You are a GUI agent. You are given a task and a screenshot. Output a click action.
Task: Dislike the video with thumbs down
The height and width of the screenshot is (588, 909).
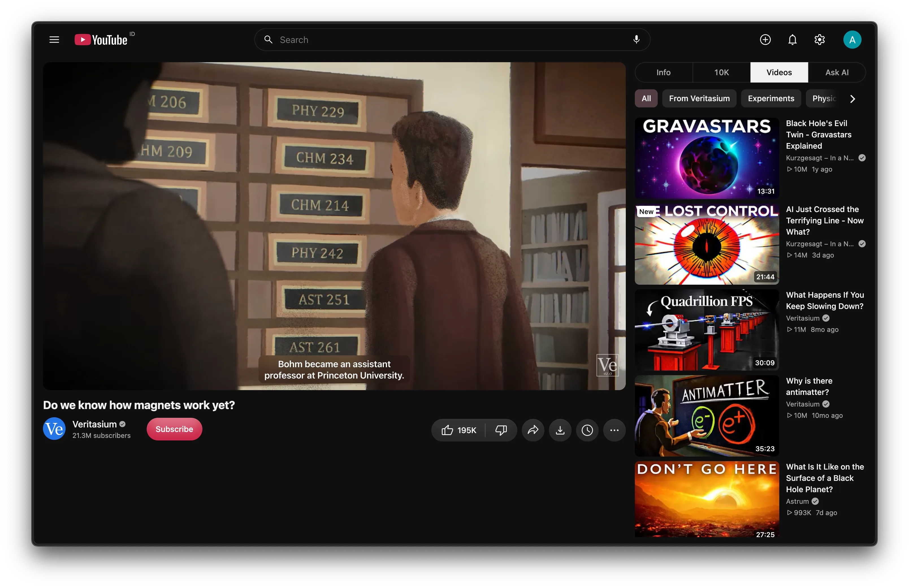pos(501,430)
